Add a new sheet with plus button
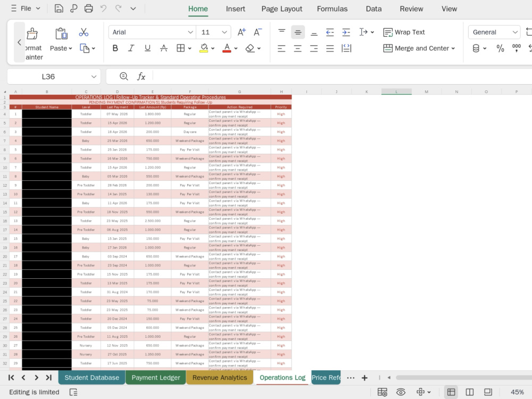 (x=364, y=378)
